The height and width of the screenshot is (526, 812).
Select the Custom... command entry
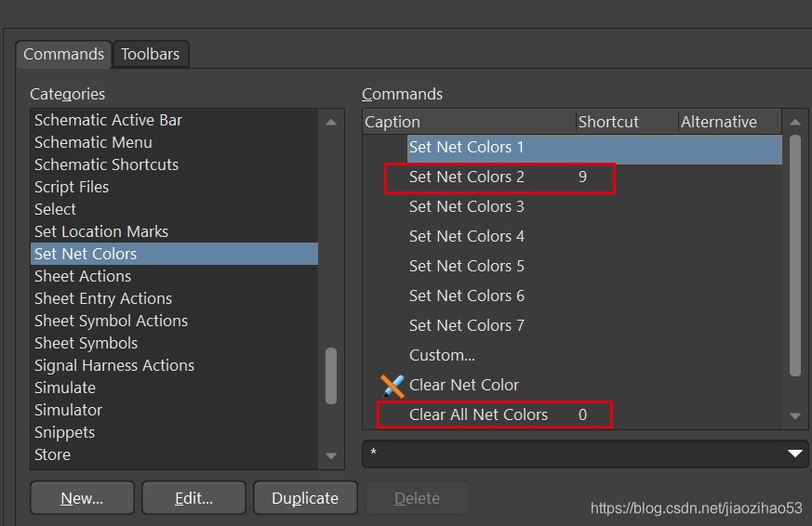pos(442,355)
